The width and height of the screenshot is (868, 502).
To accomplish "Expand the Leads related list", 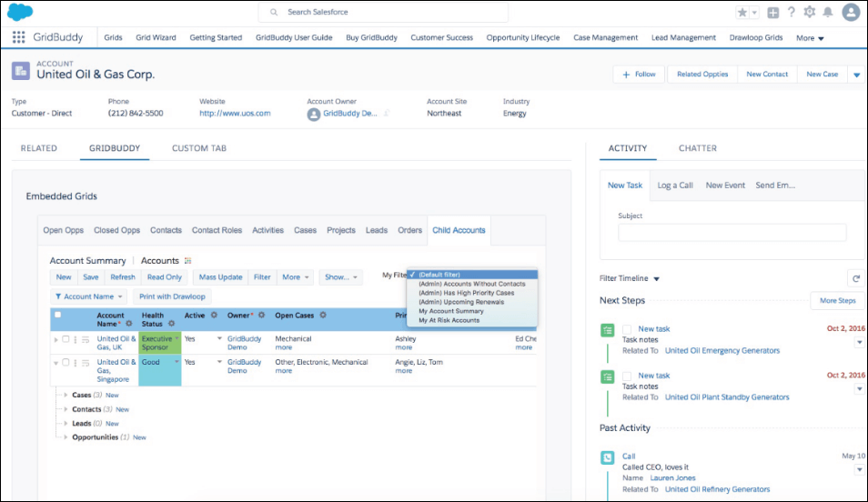I will click(66, 423).
